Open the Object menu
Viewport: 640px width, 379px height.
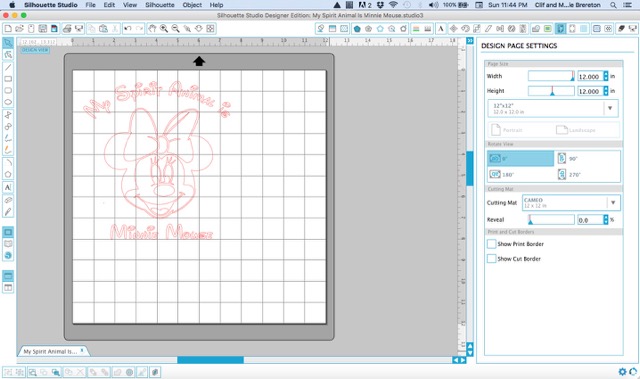pyautogui.click(x=192, y=5)
